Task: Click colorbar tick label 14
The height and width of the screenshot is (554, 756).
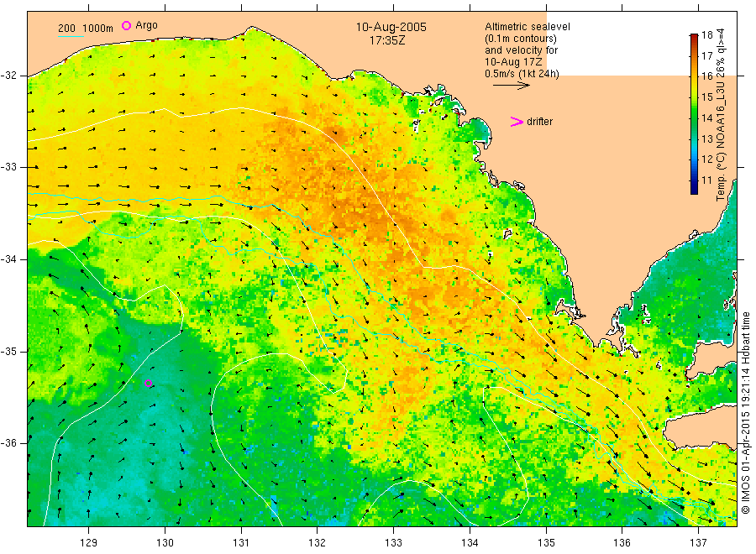Action: 706,118
